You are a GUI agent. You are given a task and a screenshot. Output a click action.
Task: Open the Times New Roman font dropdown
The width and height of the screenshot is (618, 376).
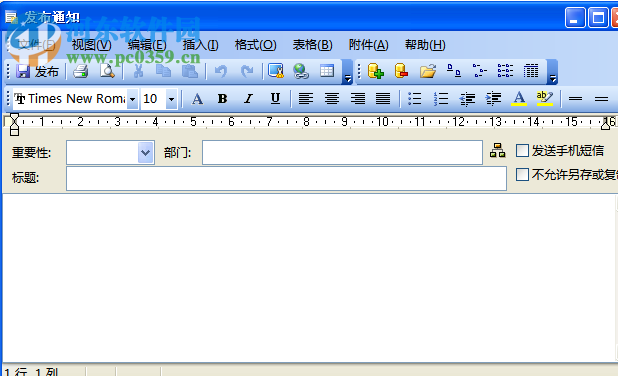(x=132, y=99)
